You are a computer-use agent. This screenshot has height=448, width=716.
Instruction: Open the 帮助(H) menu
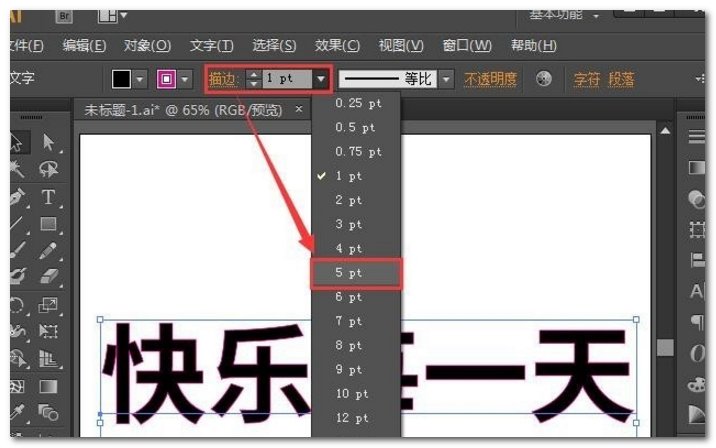tap(533, 46)
